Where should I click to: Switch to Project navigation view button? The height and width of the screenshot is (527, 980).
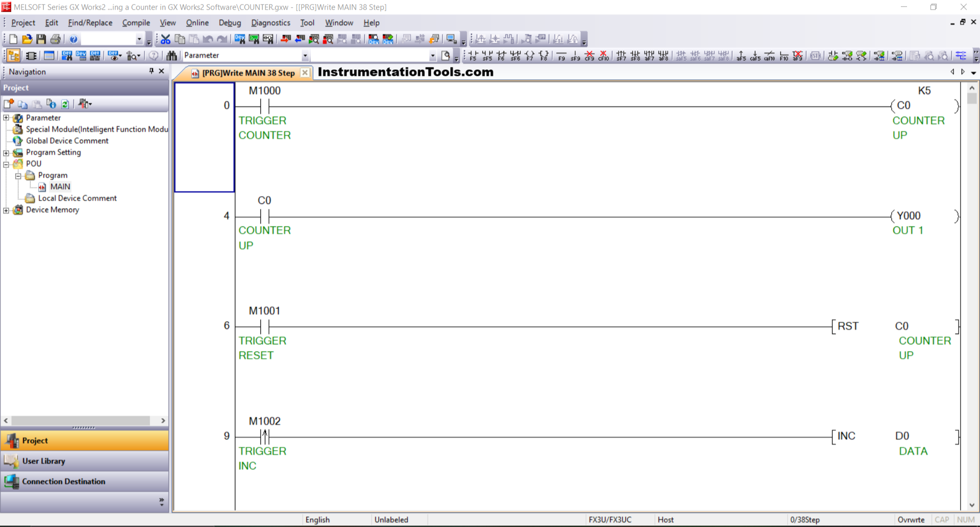tap(85, 441)
